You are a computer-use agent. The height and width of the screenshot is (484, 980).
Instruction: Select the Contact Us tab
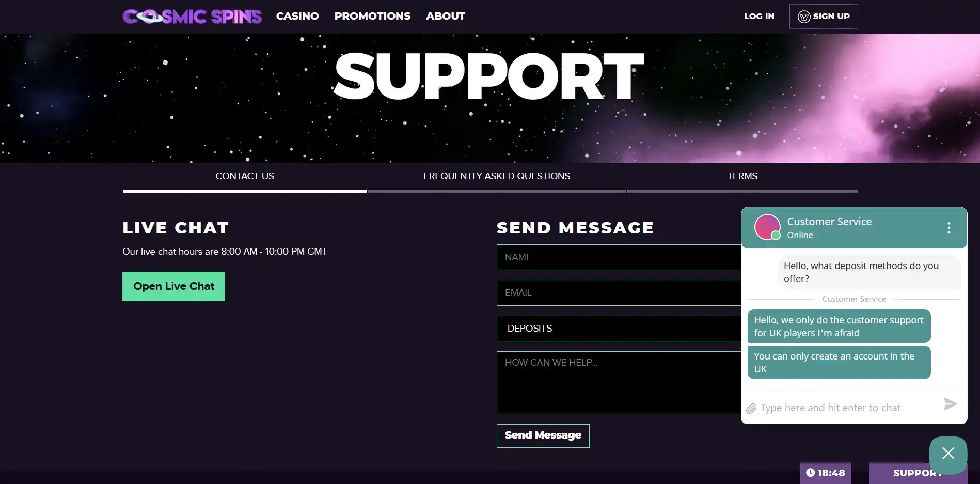tap(244, 176)
